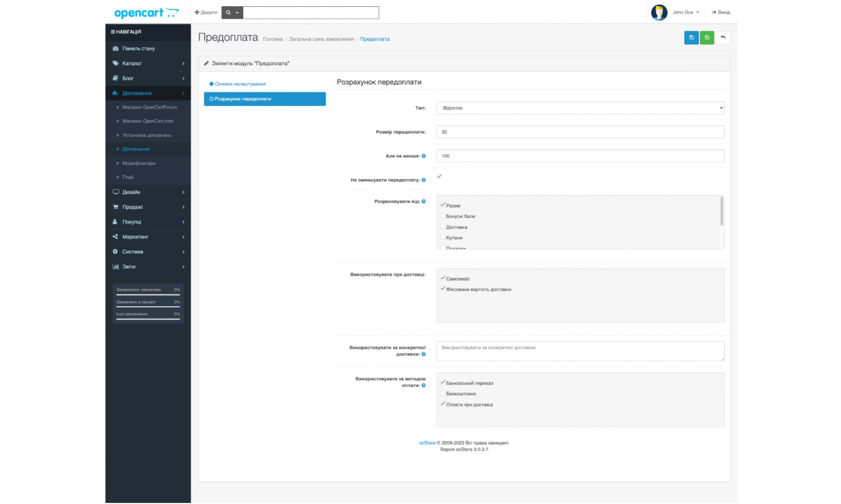
Task: Click help icon beside 'Розраховувати від'
Action: tap(424, 201)
